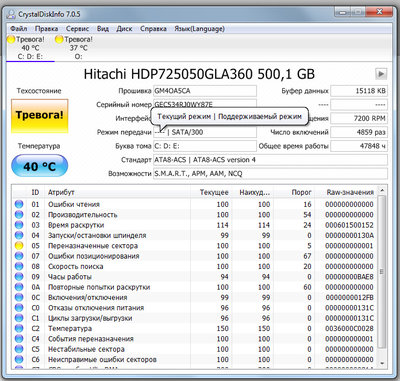Open the Файл menu

point(19,29)
